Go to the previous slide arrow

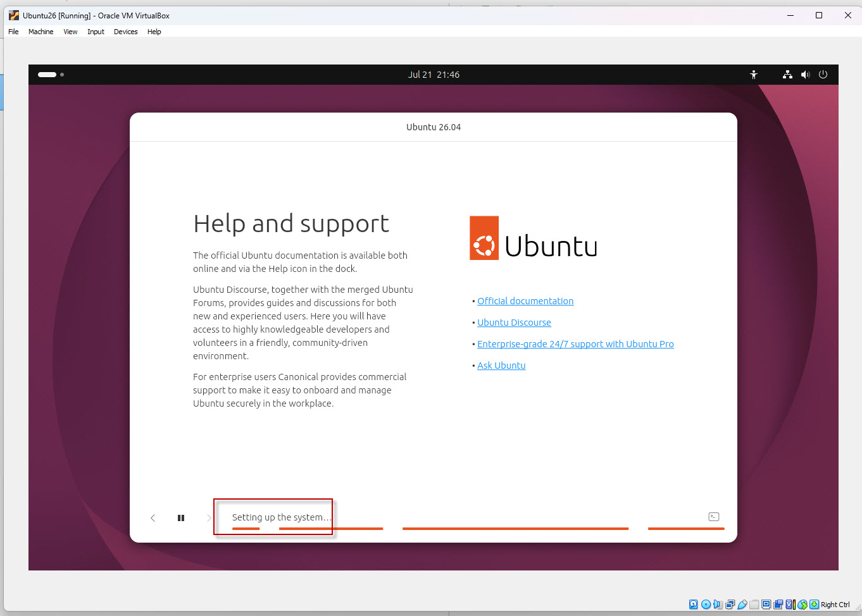point(153,518)
